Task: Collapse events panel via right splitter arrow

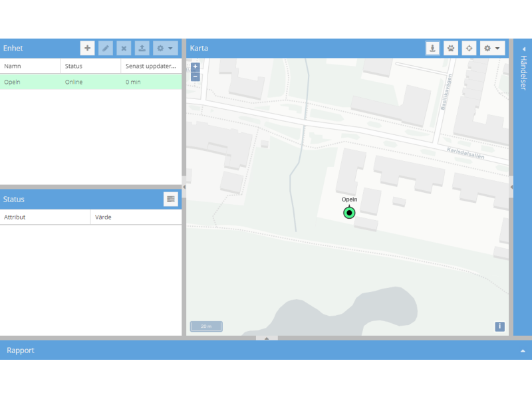Action: click(511, 187)
